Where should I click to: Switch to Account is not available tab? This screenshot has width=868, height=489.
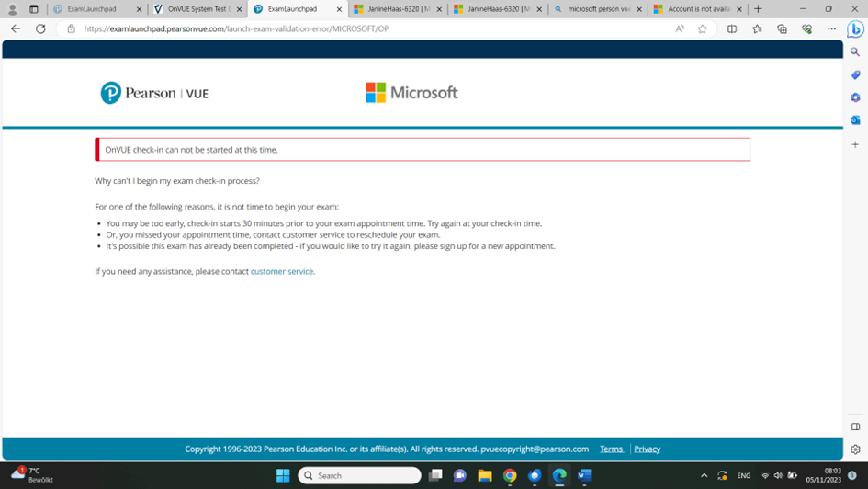click(x=692, y=9)
